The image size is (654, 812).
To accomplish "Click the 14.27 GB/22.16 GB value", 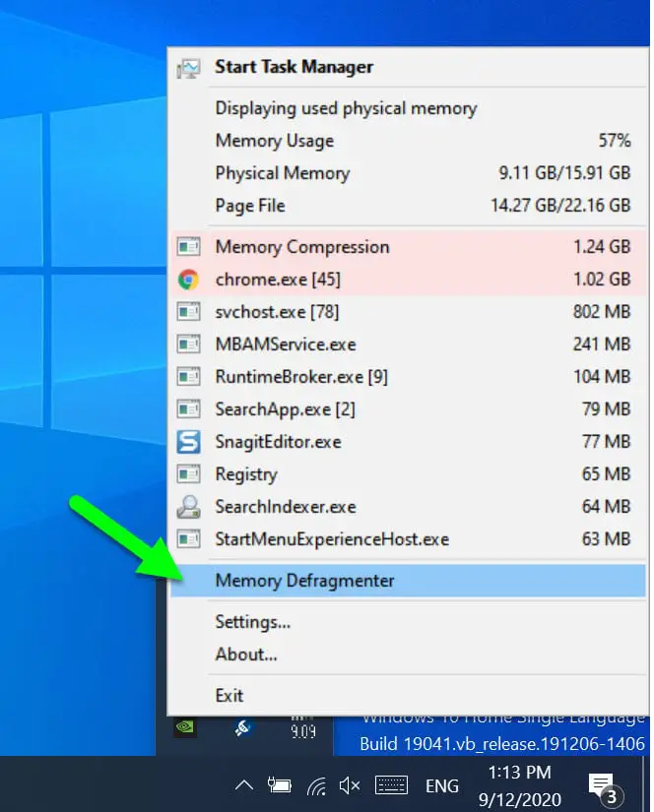I will pos(560,206).
